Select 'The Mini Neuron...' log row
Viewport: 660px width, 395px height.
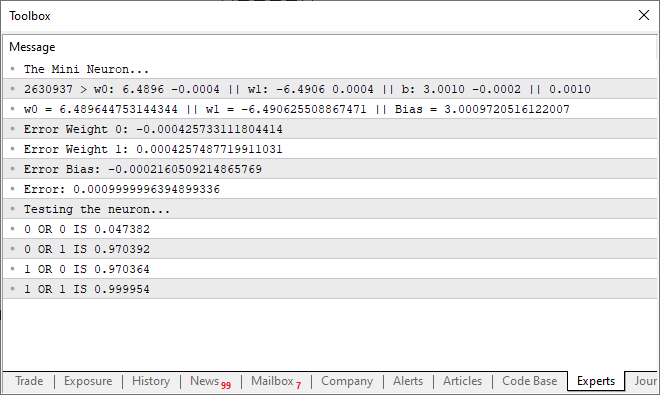pyautogui.click(x=330, y=69)
